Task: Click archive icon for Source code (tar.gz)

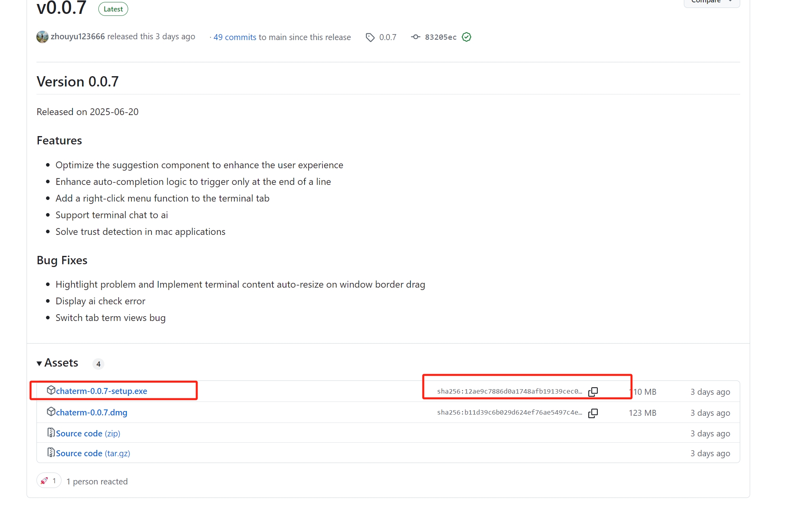Action: (51, 452)
